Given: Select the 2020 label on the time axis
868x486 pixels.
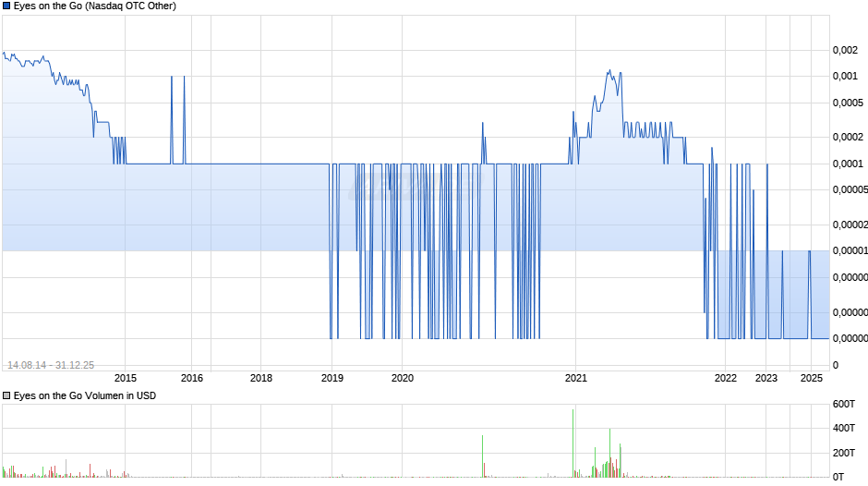Looking at the screenshot, I should (403, 378).
